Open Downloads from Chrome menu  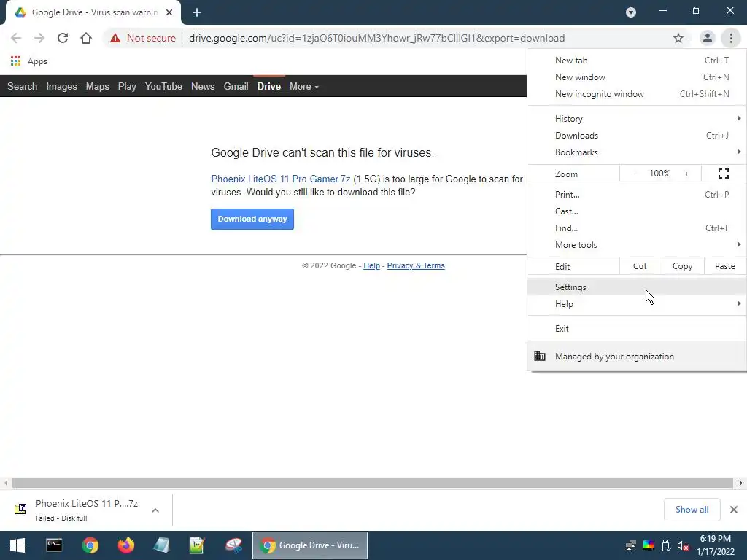(637, 135)
